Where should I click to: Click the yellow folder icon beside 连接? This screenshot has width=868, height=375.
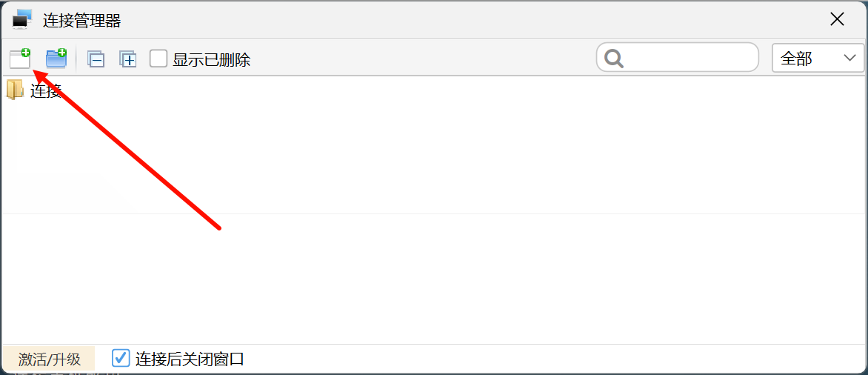[x=15, y=90]
